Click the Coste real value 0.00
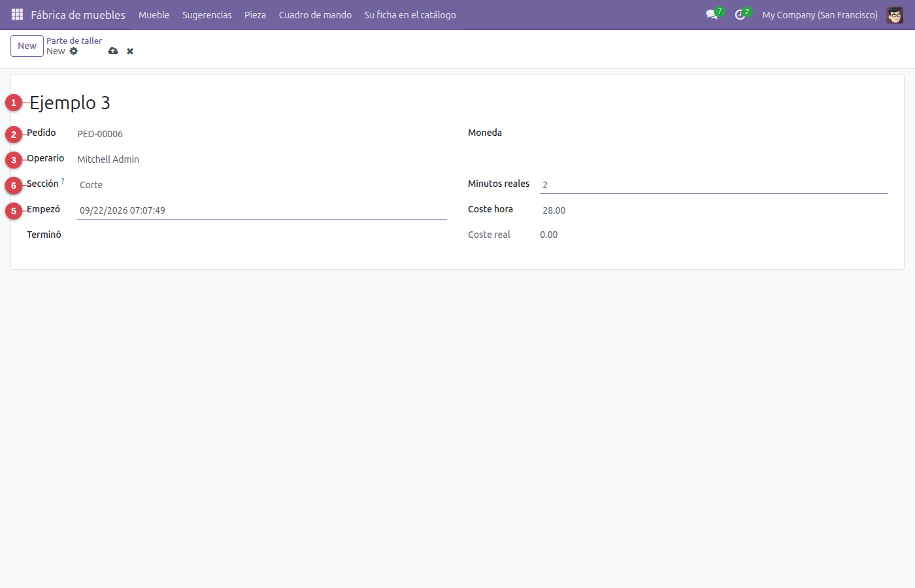This screenshot has width=915, height=588. [549, 235]
